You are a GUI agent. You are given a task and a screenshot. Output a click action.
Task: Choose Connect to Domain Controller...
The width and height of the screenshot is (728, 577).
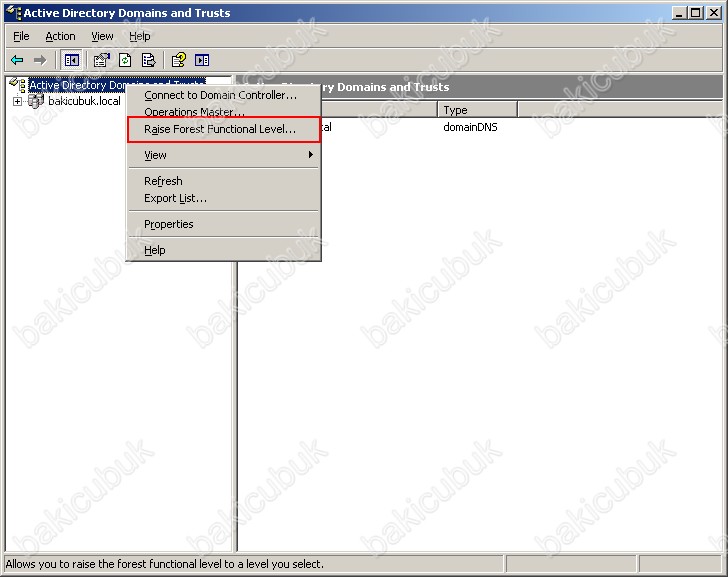coord(223,95)
